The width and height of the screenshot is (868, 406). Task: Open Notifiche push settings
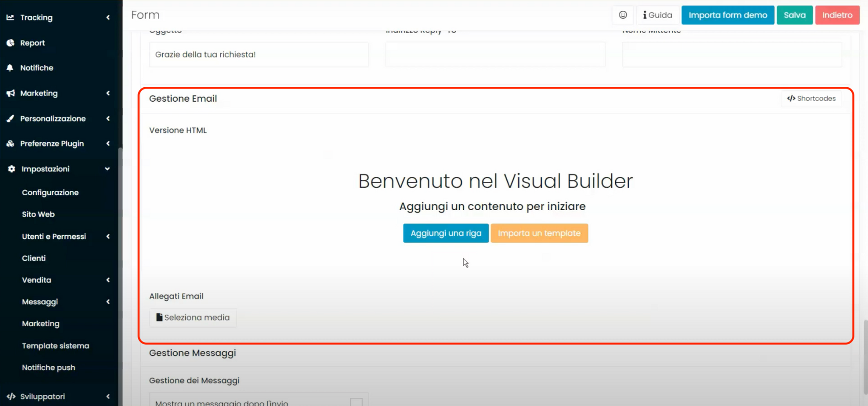pyautogui.click(x=49, y=368)
